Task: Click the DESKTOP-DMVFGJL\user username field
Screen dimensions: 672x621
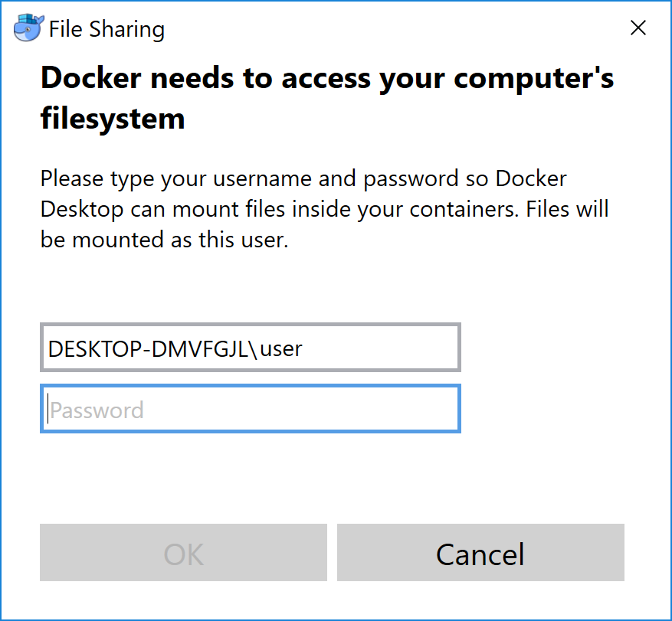Action: 250,348
